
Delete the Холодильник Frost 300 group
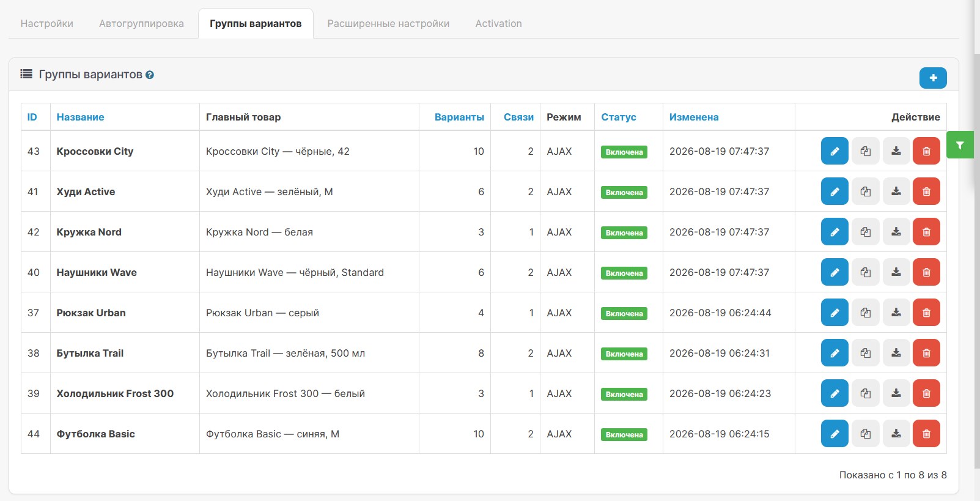[926, 393]
